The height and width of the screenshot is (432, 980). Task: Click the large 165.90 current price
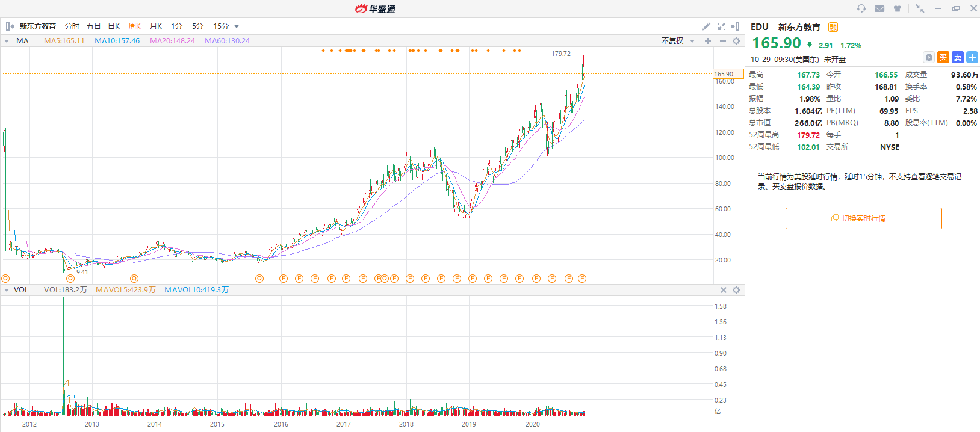click(777, 43)
